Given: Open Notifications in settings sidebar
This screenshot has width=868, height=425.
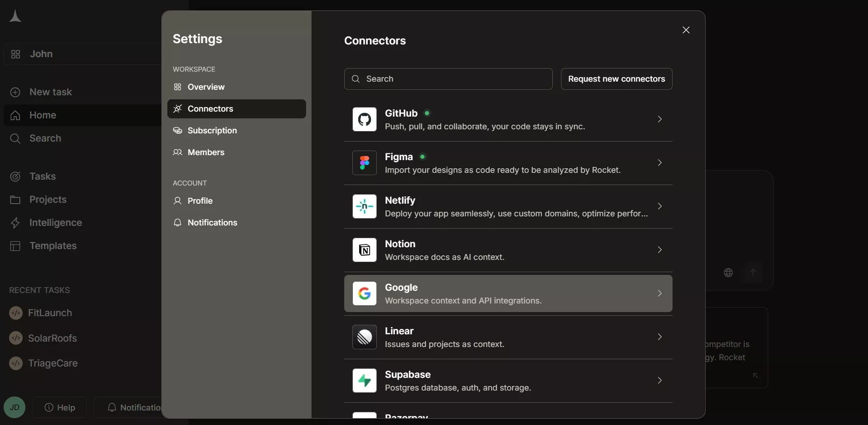Looking at the screenshot, I should [x=237, y=223].
